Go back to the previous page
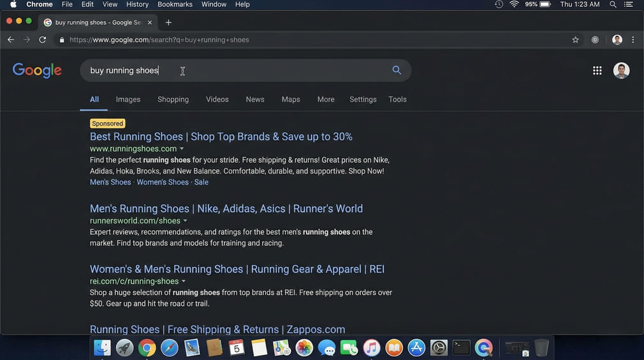 11,40
